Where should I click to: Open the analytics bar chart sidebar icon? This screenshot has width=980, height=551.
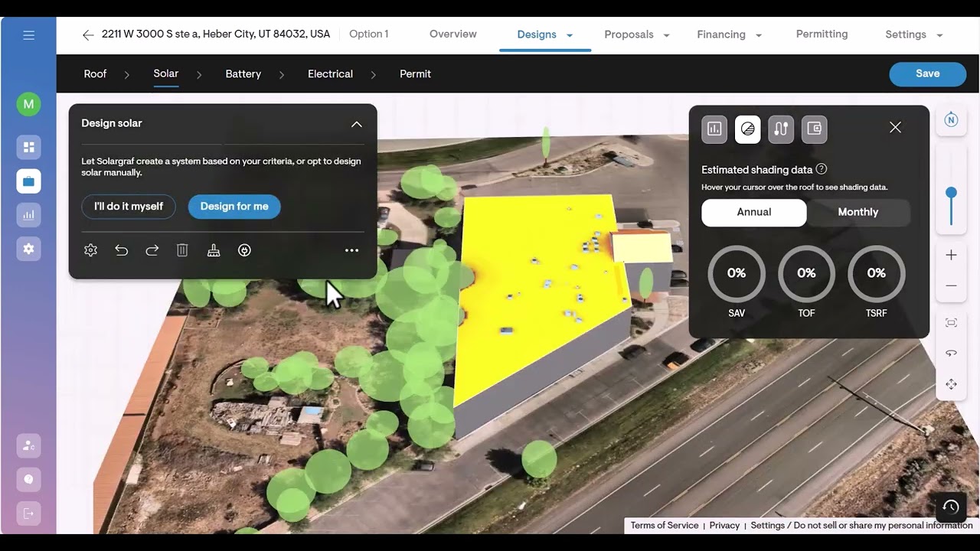coord(28,215)
